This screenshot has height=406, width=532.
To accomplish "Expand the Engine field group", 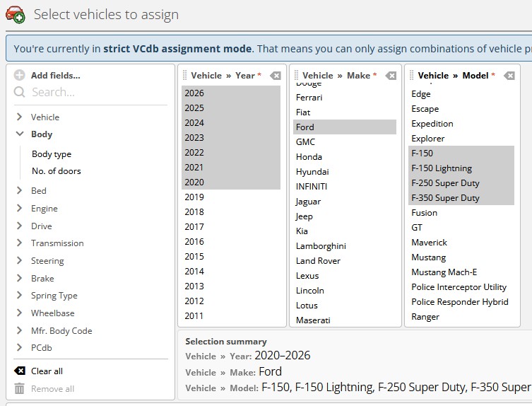I will click(x=20, y=209).
